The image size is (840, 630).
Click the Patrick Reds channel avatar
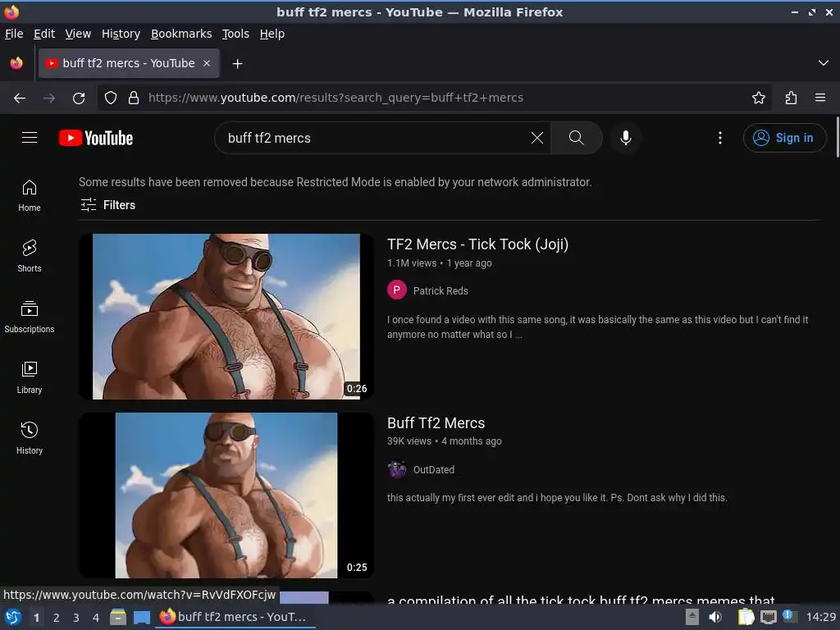pyautogui.click(x=396, y=290)
